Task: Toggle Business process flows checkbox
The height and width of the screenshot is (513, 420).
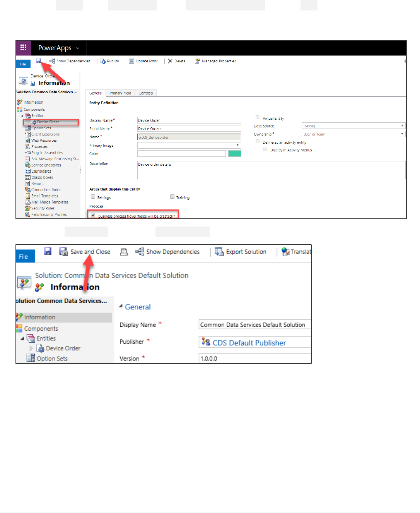Action: coord(93,215)
